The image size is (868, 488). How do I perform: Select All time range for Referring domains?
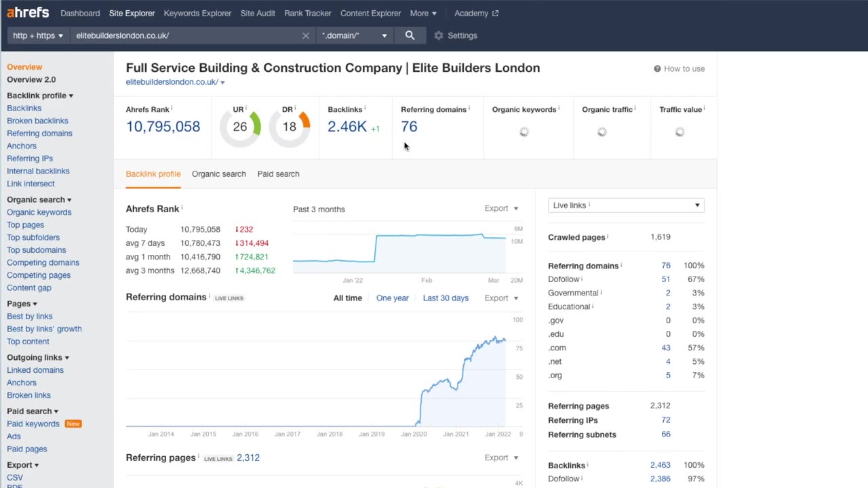click(x=348, y=298)
